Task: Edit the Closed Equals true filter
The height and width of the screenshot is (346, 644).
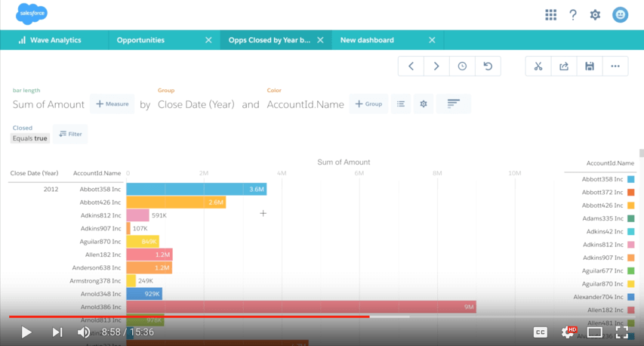Action: pos(29,138)
